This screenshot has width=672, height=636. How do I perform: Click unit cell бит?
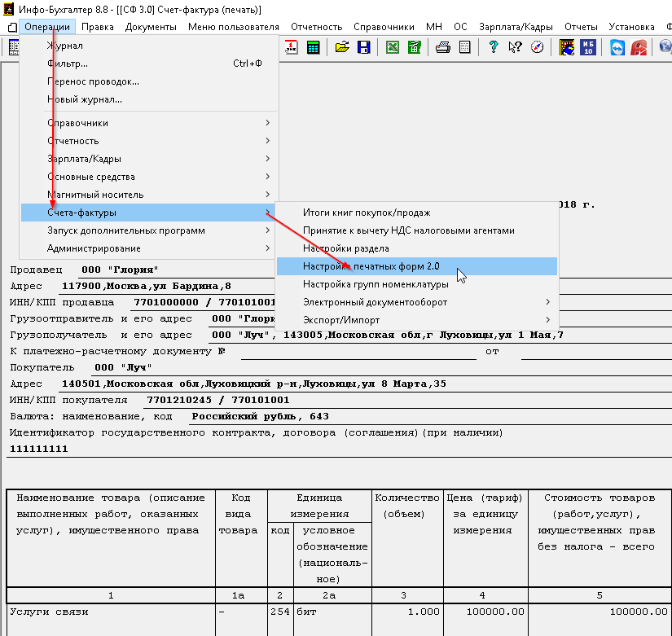[x=332, y=612]
